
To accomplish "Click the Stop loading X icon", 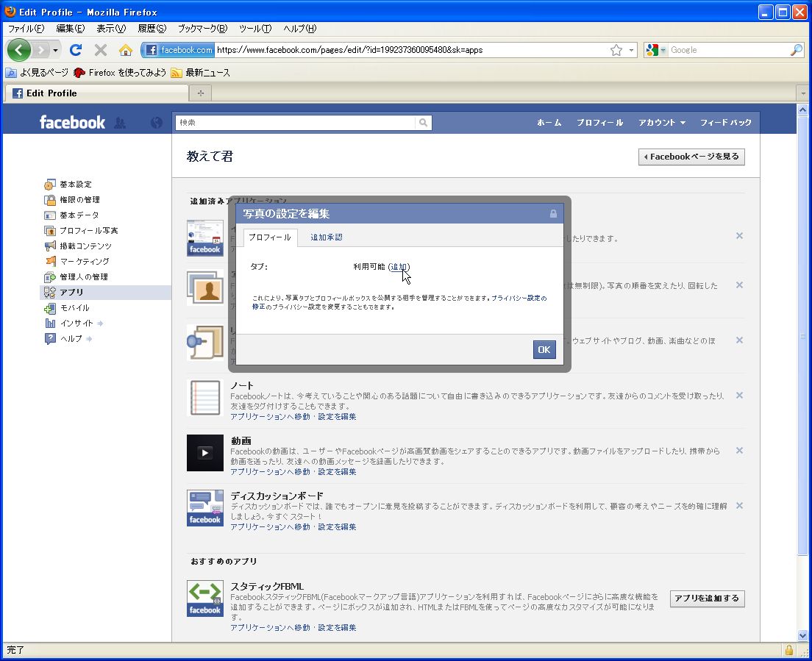I will coord(101,50).
